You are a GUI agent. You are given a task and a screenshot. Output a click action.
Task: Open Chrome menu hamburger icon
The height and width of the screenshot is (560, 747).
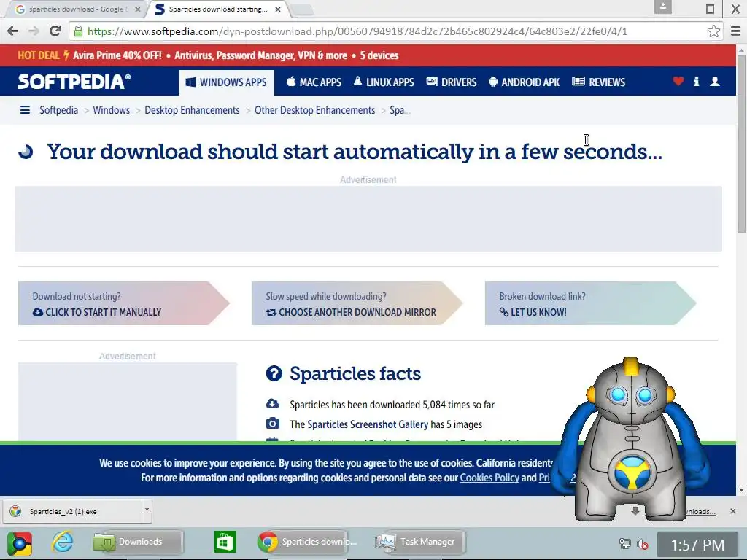tap(735, 31)
